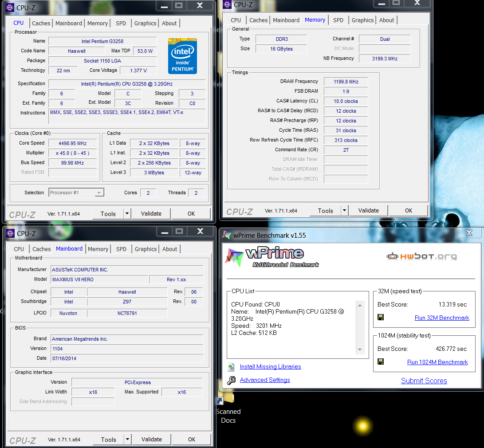Click the Core Voltage value 1.377 V

point(138,71)
